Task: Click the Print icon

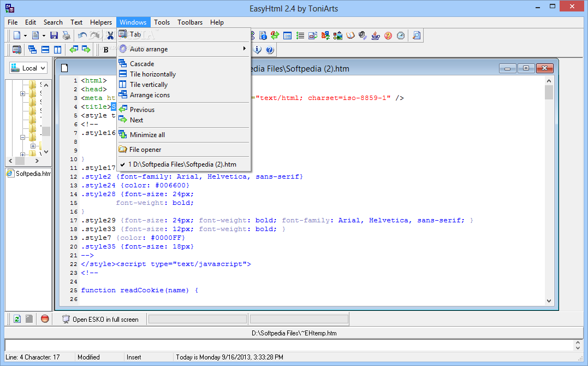Action: pos(67,36)
